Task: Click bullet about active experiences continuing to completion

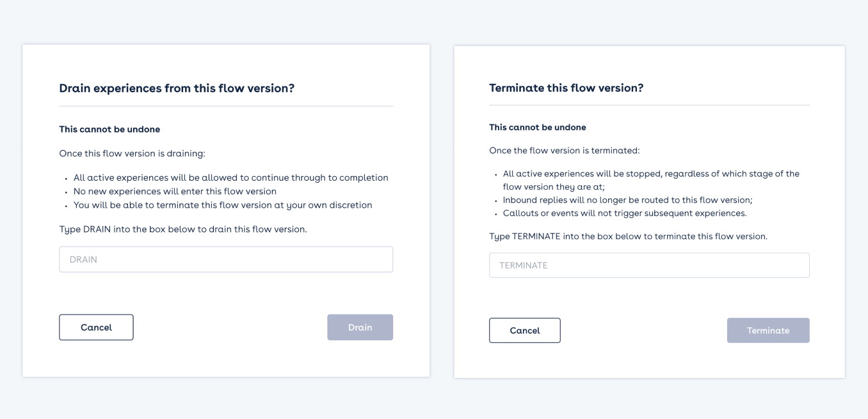Action: click(x=230, y=177)
